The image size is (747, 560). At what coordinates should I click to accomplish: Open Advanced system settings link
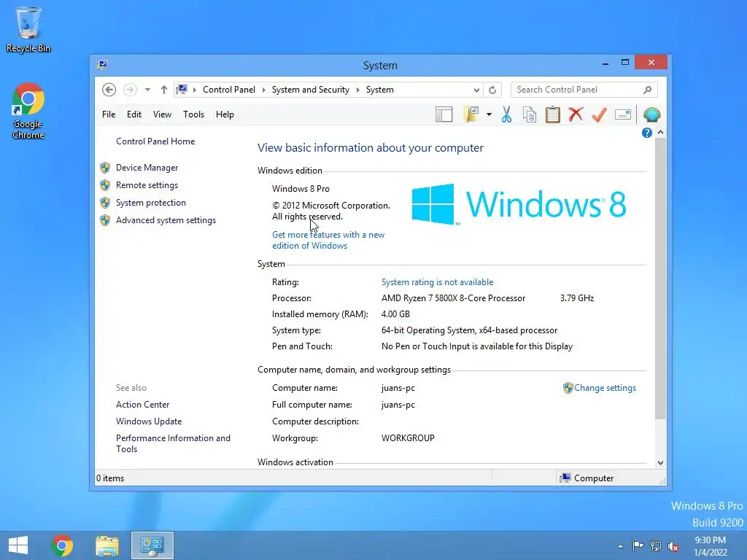(x=166, y=220)
